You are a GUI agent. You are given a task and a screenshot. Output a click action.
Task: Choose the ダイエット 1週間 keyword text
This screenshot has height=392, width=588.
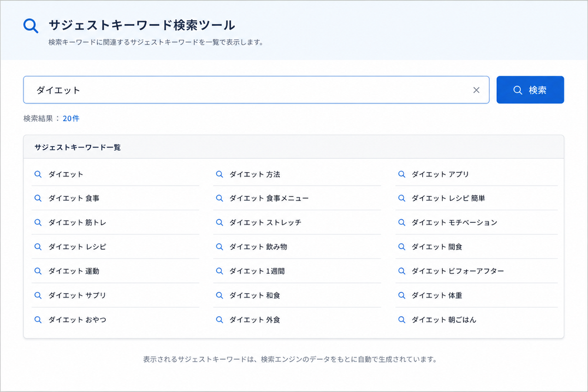click(x=258, y=271)
